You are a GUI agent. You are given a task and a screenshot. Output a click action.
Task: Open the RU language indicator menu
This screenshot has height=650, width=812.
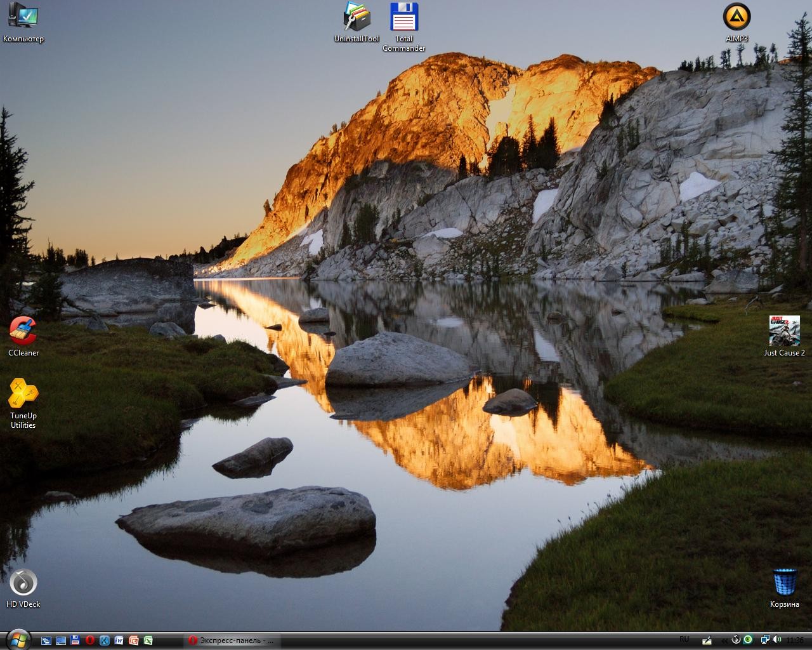684,639
